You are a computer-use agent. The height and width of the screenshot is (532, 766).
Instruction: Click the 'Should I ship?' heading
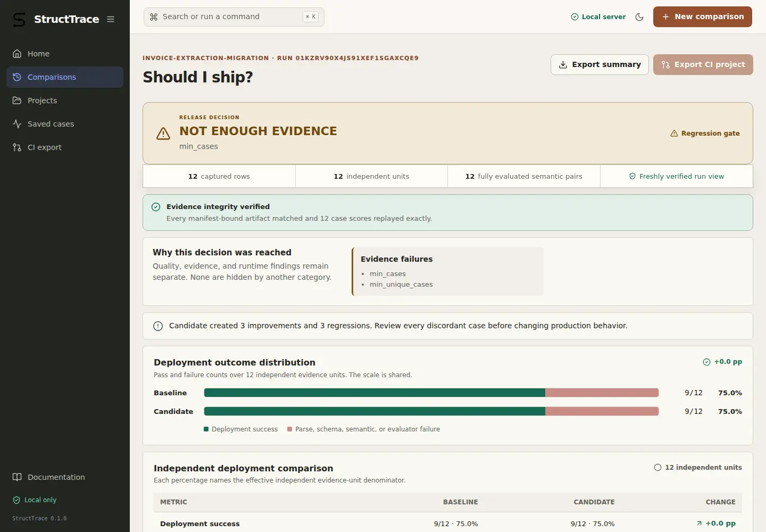tap(198, 77)
